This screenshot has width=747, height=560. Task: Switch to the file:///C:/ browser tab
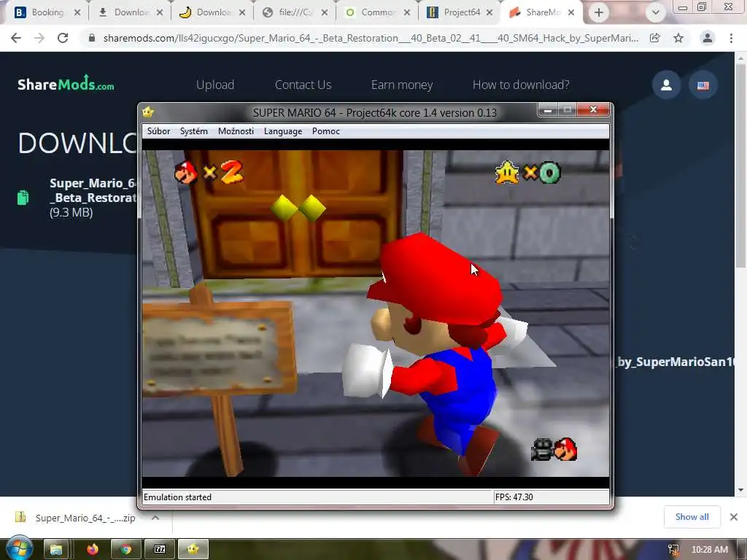click(295, 12)
